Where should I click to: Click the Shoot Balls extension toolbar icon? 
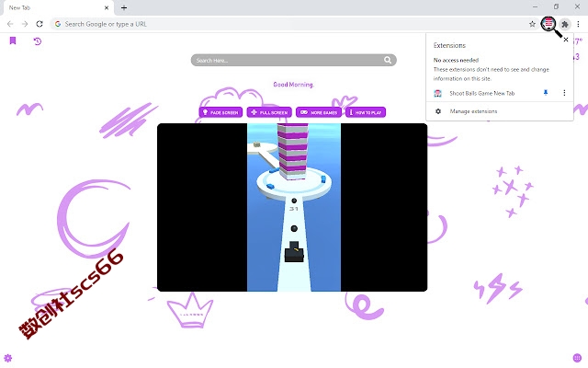point(548,24)
